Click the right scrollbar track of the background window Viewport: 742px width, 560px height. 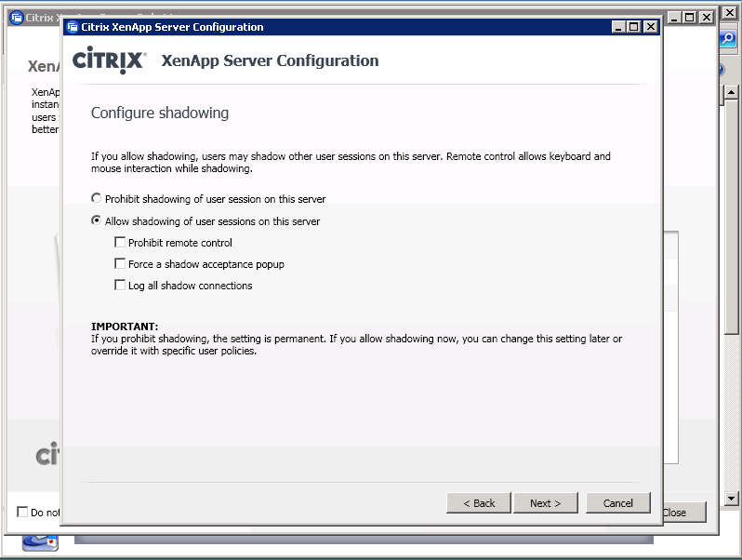(x=732, y=412)
